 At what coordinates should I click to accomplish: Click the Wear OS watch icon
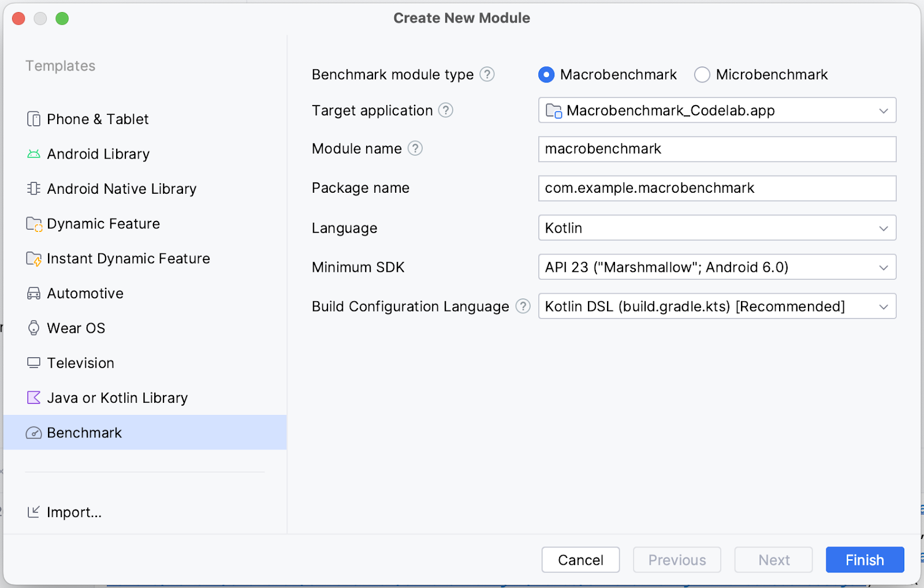click(x=33, y=328)
